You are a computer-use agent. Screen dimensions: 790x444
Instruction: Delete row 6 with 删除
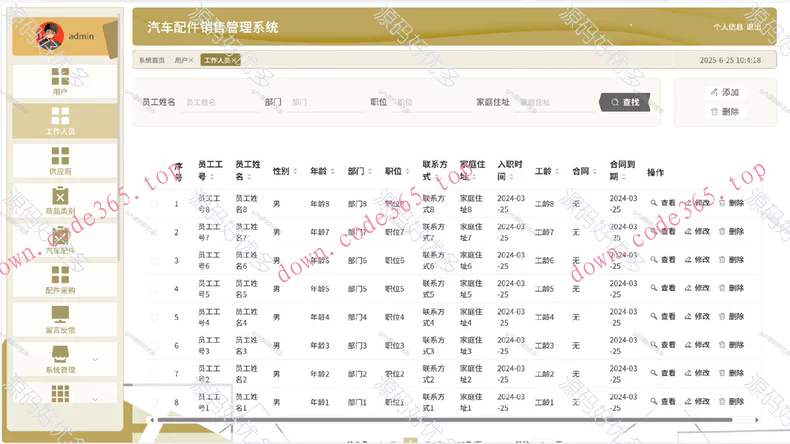pyautogui.click(x=731, y=345)
